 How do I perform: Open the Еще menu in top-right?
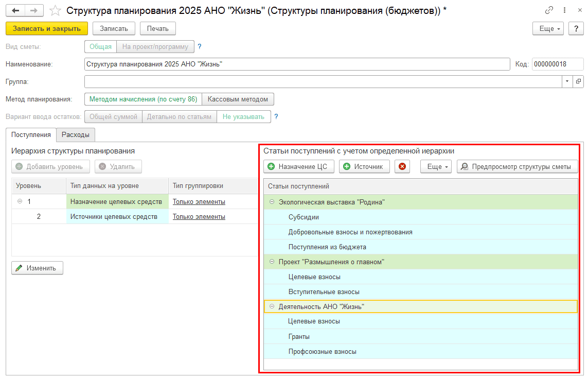pos(550,28)
